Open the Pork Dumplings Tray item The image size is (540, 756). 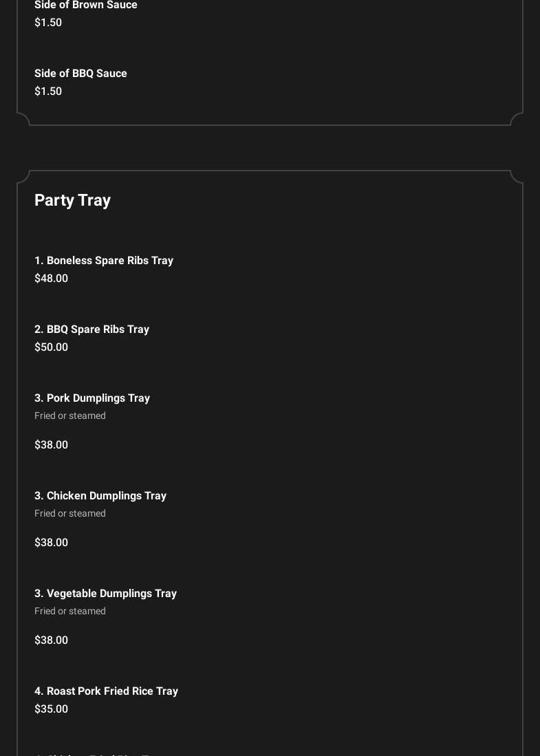(x=92, y=398)
